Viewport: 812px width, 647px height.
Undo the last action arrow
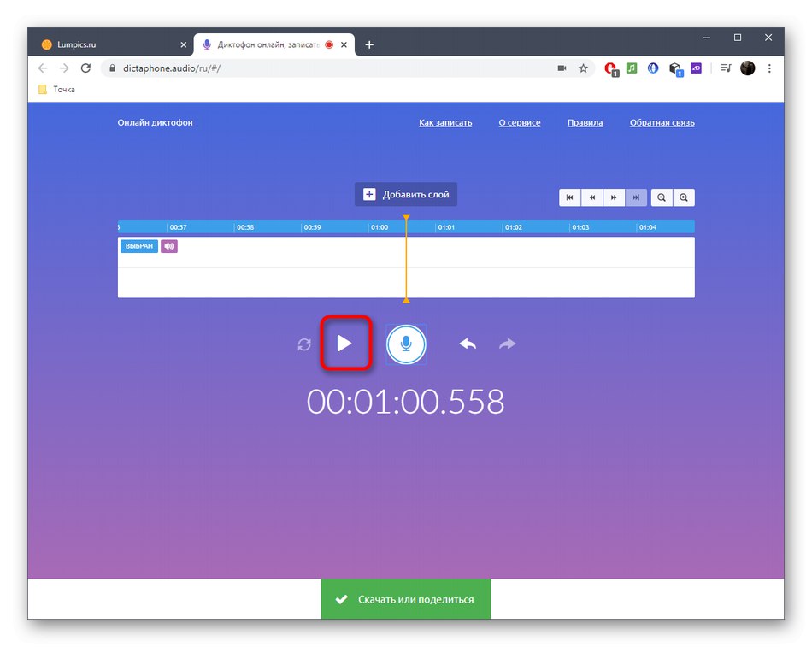[x=468, y=344]
